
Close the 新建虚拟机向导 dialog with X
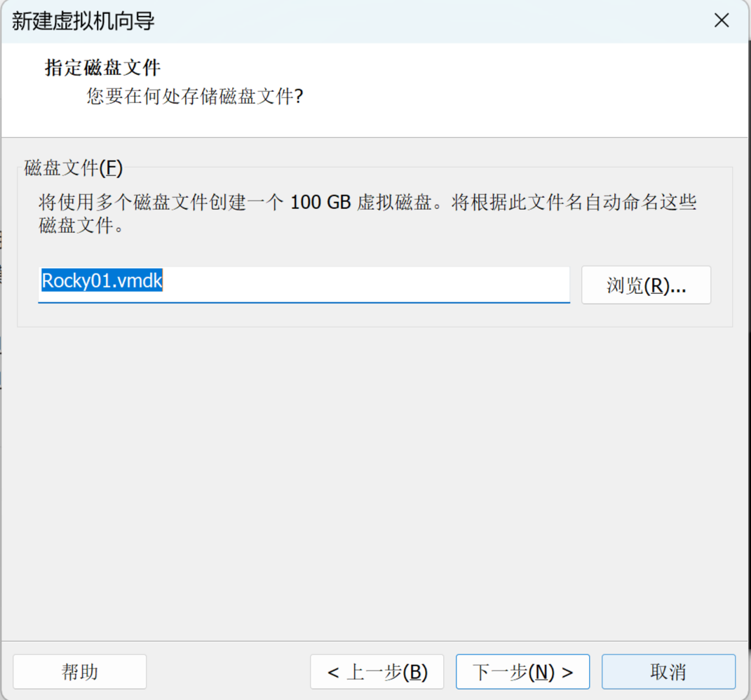point(722,20)
